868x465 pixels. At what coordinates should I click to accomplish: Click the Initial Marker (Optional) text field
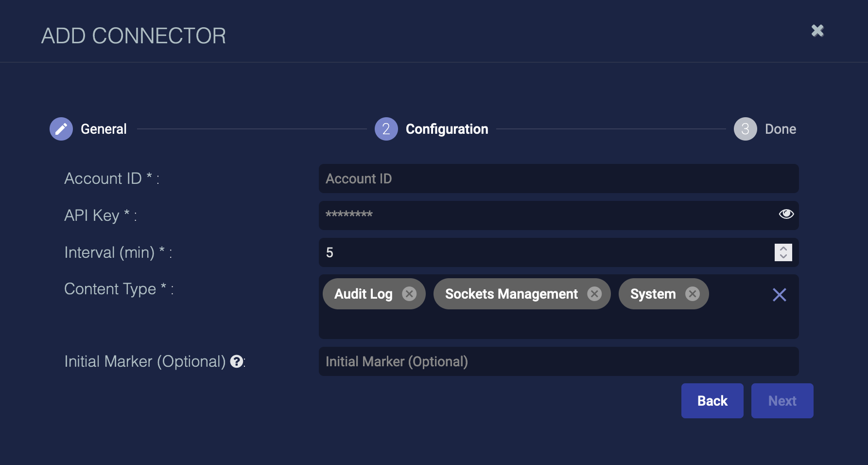pyautogui.click(x=558, y=361)
